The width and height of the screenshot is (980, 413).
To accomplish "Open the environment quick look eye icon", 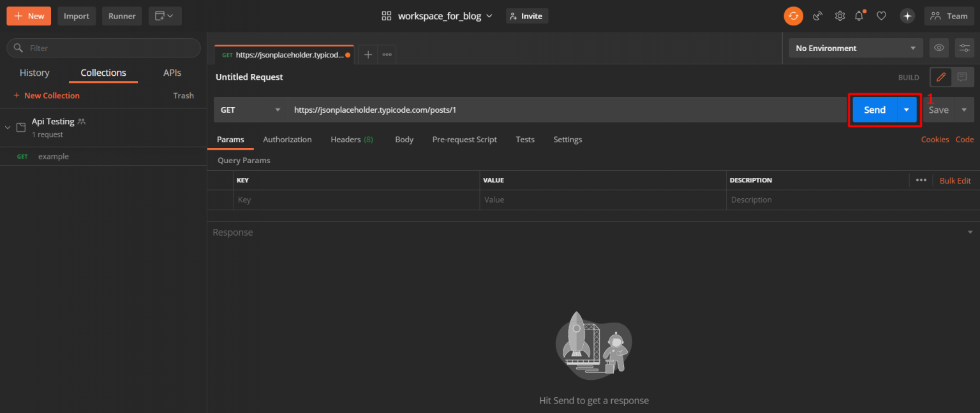I will pyautogui.click(x=939, y=48).
